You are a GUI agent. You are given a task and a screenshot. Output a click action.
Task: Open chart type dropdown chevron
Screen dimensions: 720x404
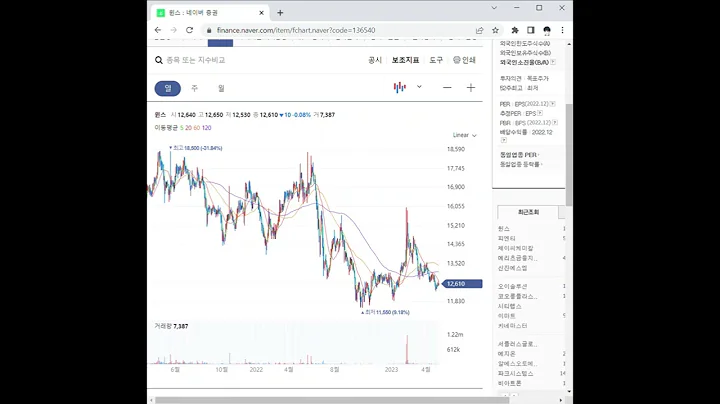(419, 87)
